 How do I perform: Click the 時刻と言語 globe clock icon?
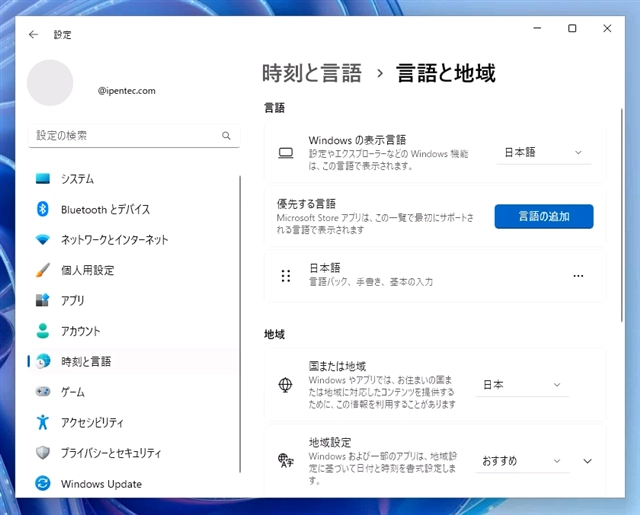pyautogui.click(x=43, y=361)
